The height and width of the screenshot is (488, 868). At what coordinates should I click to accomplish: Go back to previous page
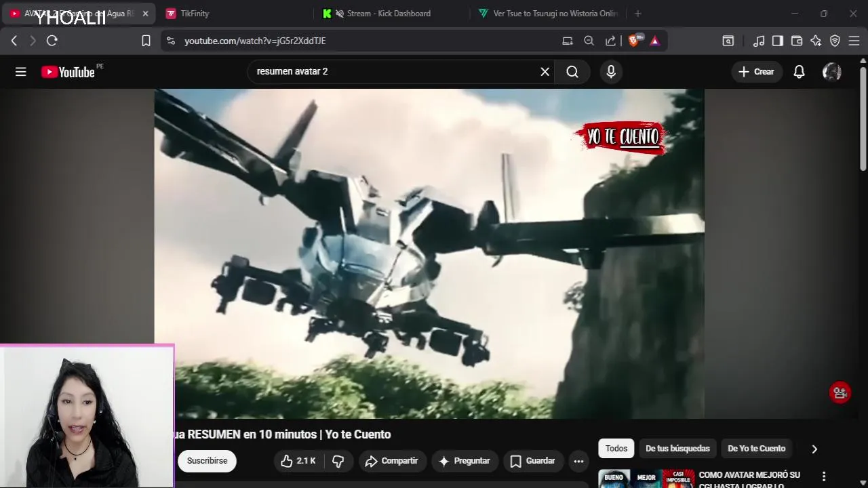coord(14,41)
